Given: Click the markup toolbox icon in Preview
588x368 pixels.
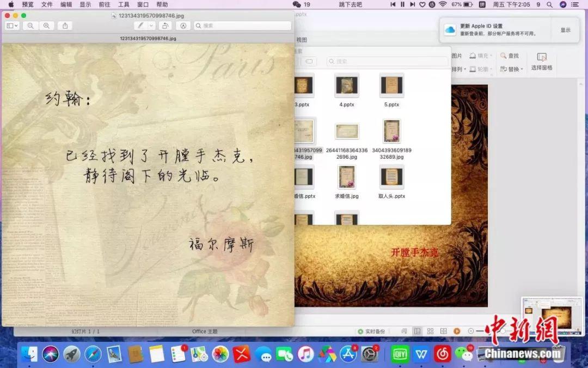Looking at the screenshot, I should click(x=183, y=26).
